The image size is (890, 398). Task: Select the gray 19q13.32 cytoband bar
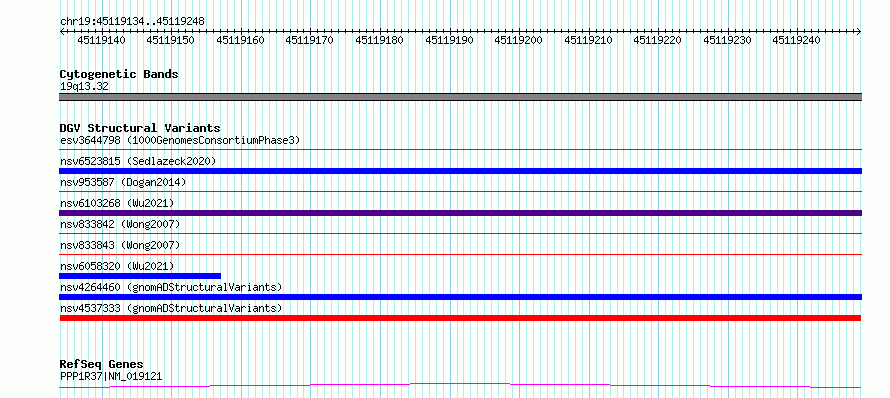460,97
